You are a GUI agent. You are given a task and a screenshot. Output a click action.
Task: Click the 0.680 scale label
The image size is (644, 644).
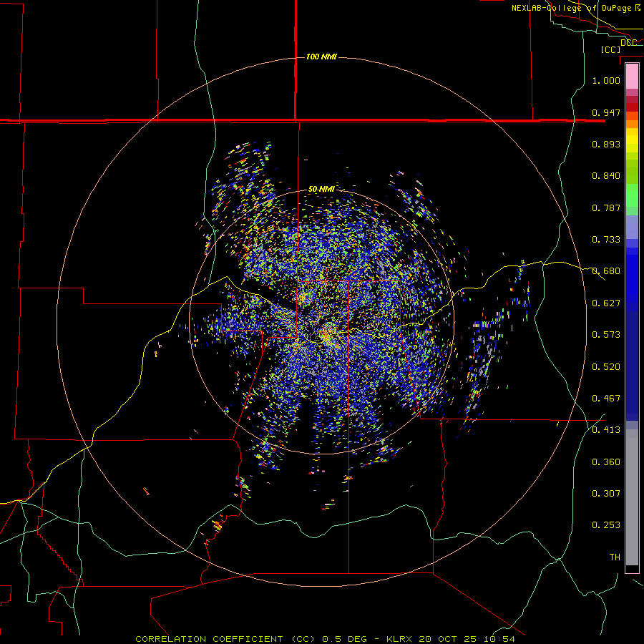(x=606, y=271)
